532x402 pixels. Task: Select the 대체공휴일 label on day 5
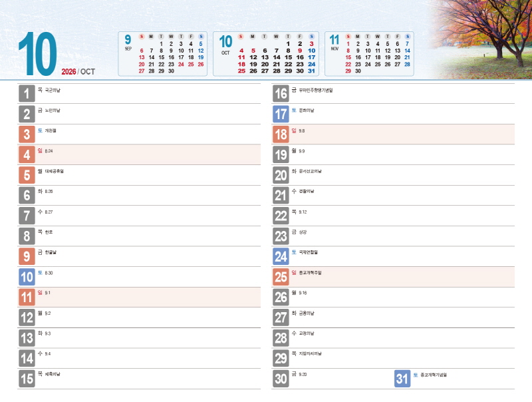coord(55,171)
